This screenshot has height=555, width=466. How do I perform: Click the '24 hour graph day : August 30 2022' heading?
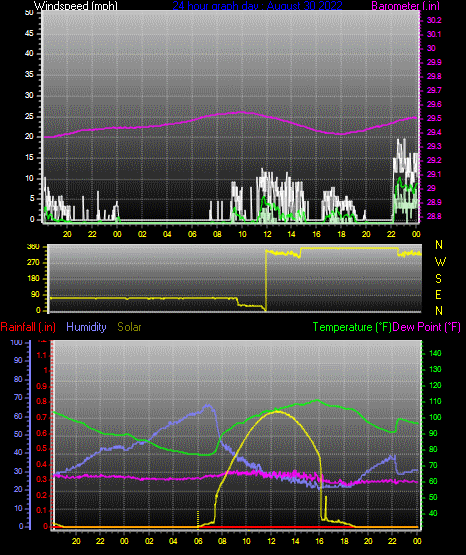258,6
